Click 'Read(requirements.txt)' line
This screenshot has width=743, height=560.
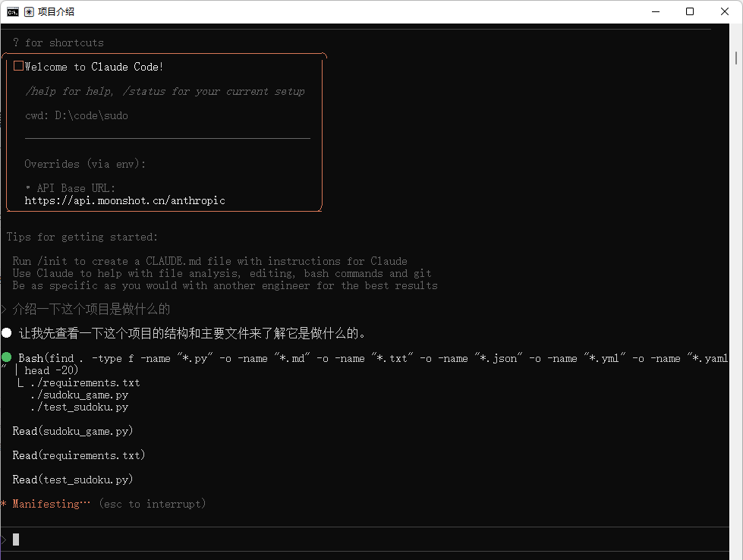coord(79,455)
